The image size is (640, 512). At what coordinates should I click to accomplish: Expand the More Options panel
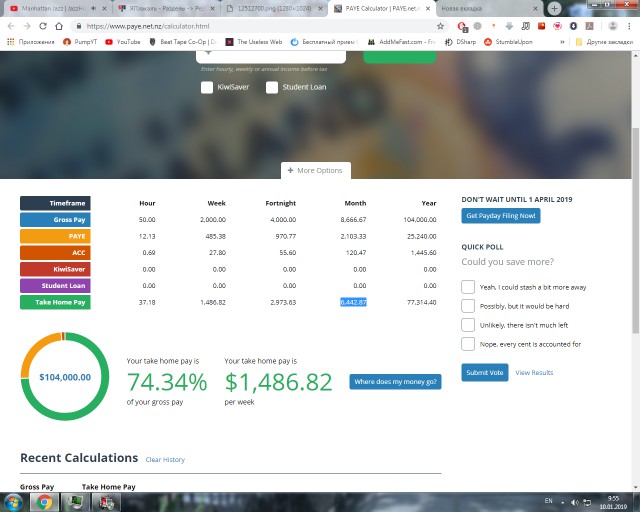[315, 170]
